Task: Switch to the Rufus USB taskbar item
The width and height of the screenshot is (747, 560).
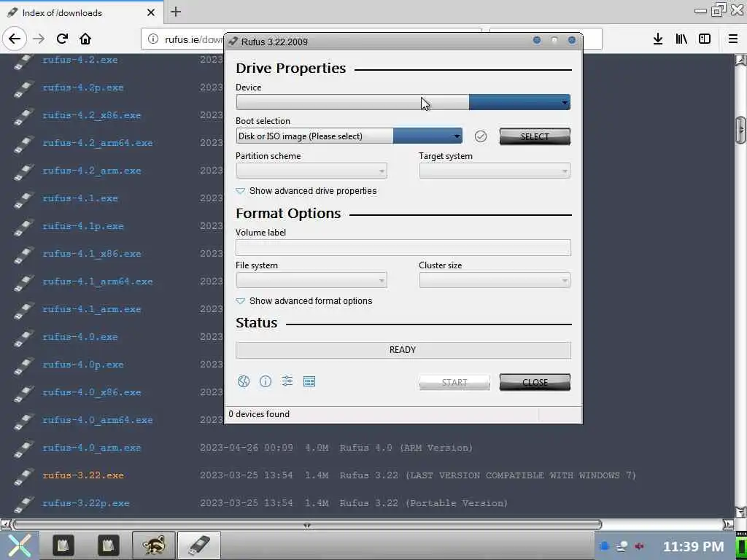Action: [198, 545]
